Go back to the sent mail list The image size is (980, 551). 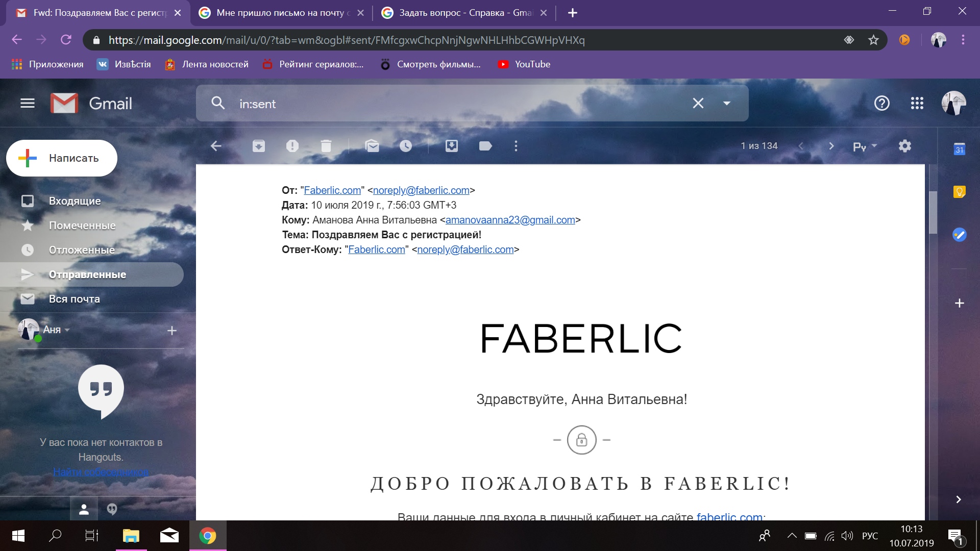(x=216, y=146)
